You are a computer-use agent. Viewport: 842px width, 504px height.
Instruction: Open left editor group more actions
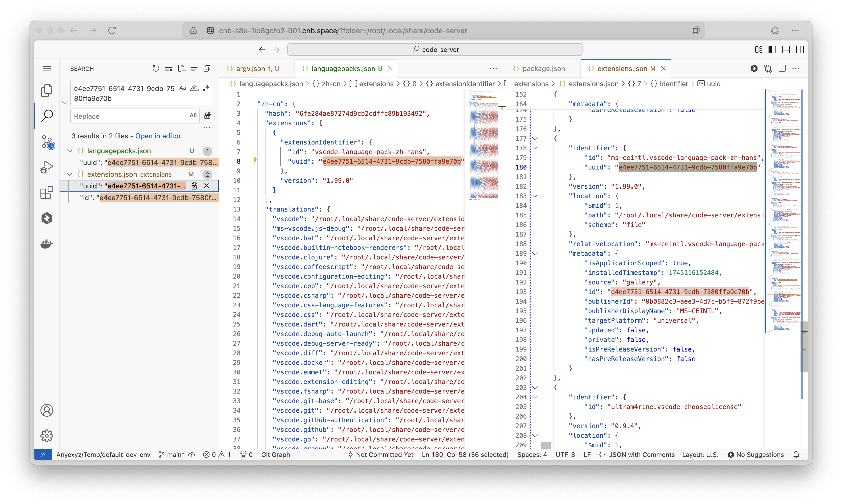(493, 69)
